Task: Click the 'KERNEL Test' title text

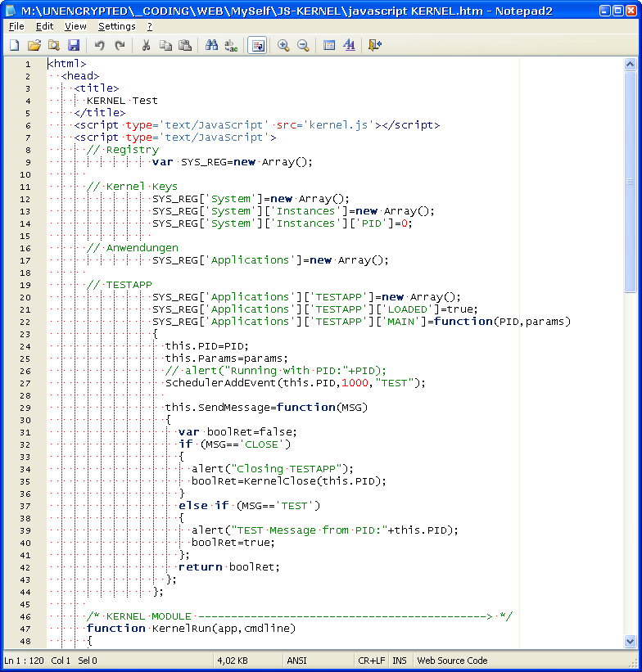Action: [x=122, y=101]
